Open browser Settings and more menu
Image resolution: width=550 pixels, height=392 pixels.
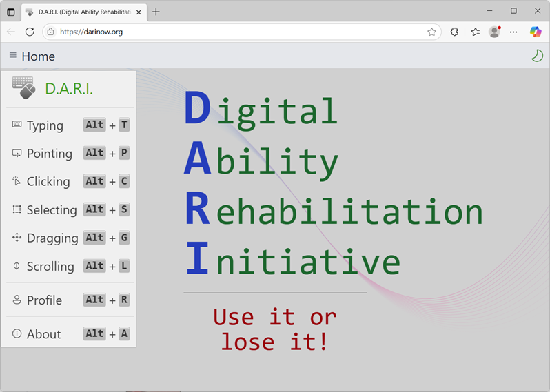[x=513, y=32]
